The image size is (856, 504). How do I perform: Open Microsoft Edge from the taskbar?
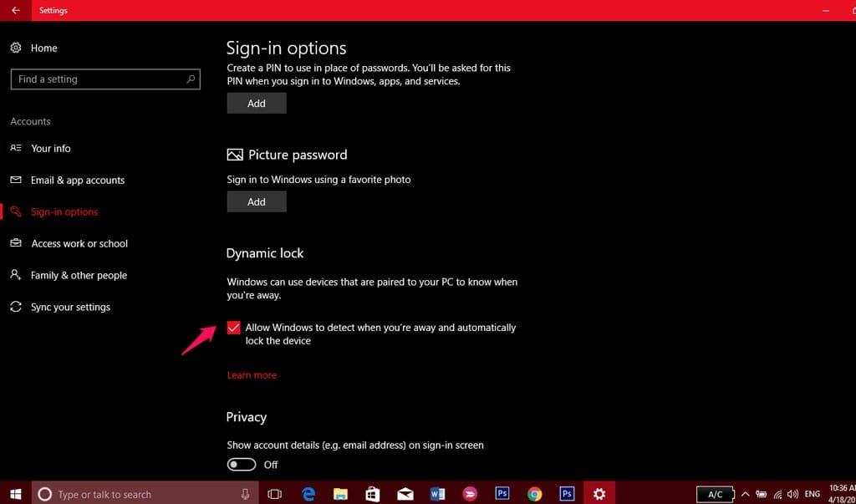click(308, 494)
